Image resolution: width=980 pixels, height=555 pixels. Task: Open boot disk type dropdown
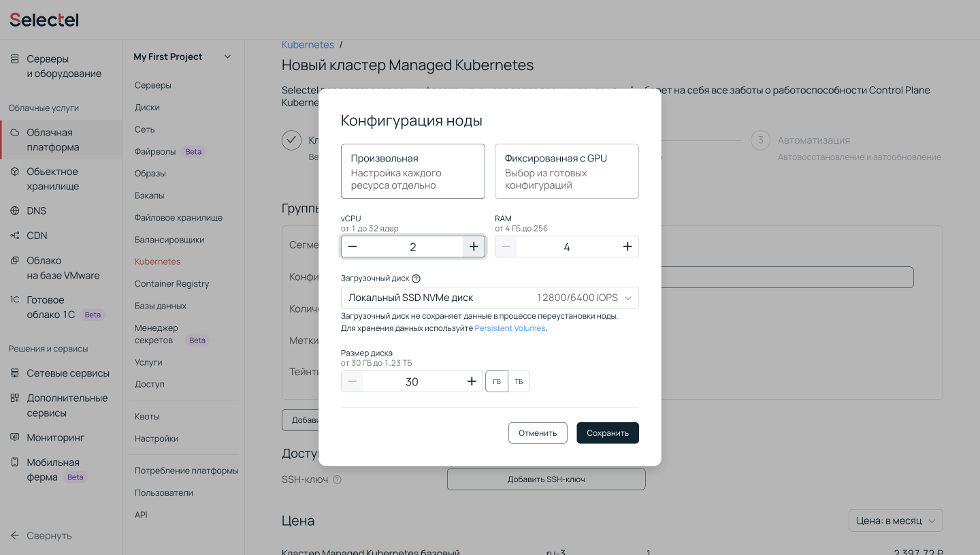(x=490, y=298)
